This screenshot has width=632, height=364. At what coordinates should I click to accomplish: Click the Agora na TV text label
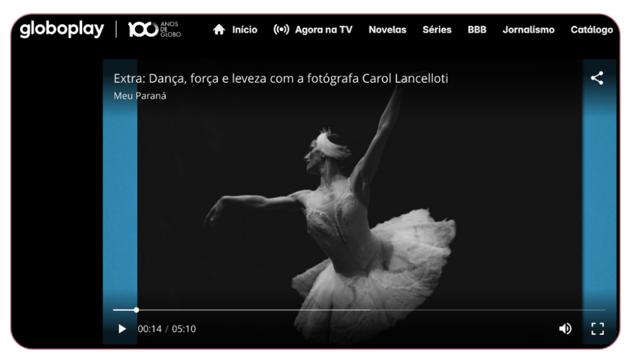(x=324, y=30)
